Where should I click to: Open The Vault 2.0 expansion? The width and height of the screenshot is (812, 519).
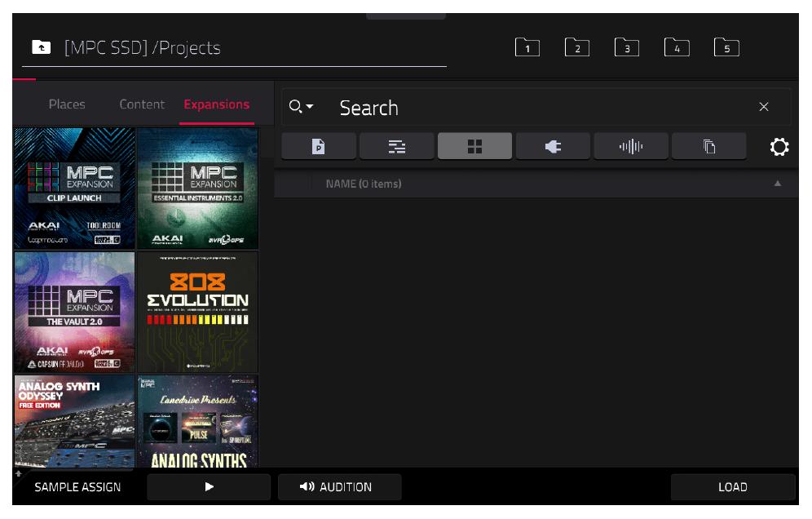[x=74, y=312]
